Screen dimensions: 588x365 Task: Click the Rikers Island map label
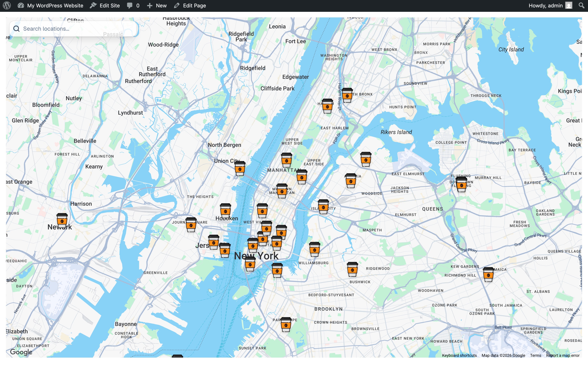[x=396, y=132]
